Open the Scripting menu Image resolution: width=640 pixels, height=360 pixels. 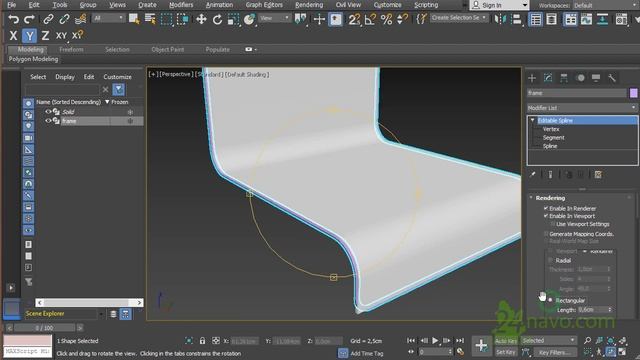pos(426,5)
